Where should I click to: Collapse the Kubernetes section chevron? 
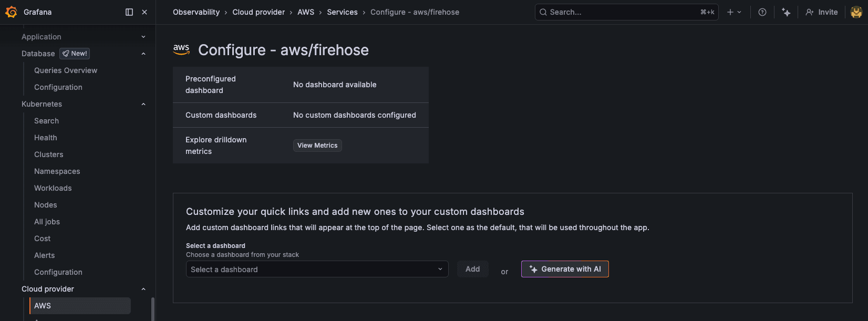pos(143,104)
